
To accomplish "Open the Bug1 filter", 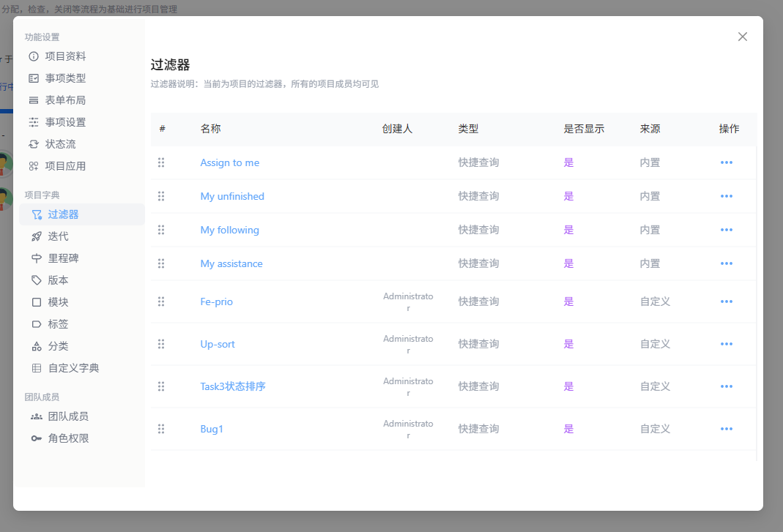I will 211,429.
